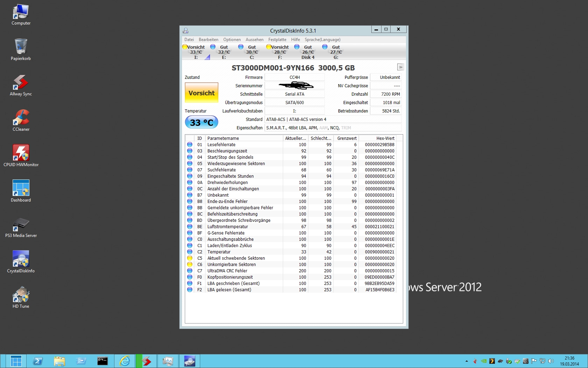Viewport: 588px width, 368px height.
Task: Open the Computer desktop icon
Action: 21,14
